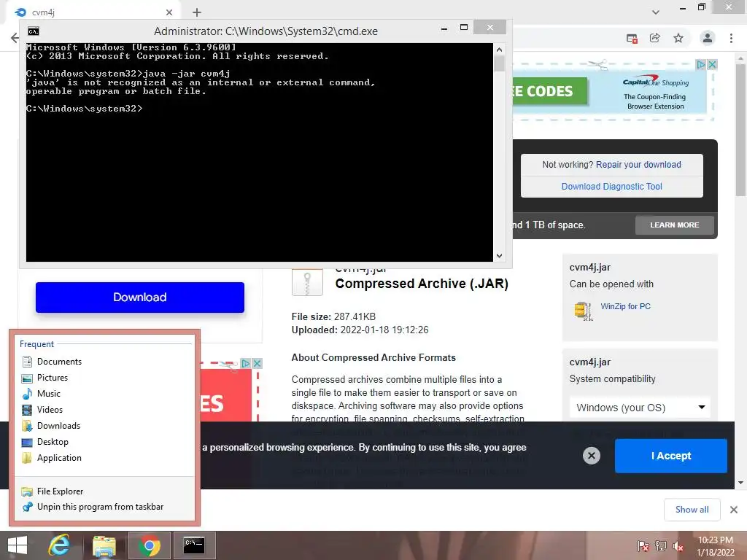Click the muted volume tray icon
The width and height of the screenshot is (747, 560).
coord(678,545)
